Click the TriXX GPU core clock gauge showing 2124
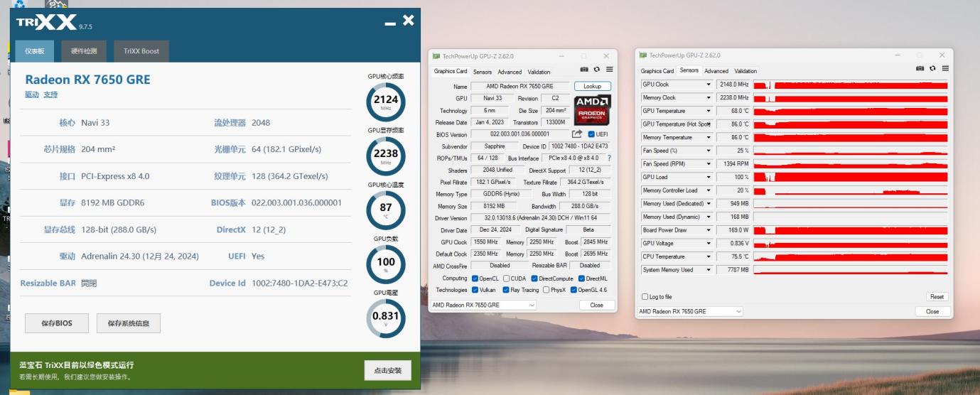 point(386,102)
